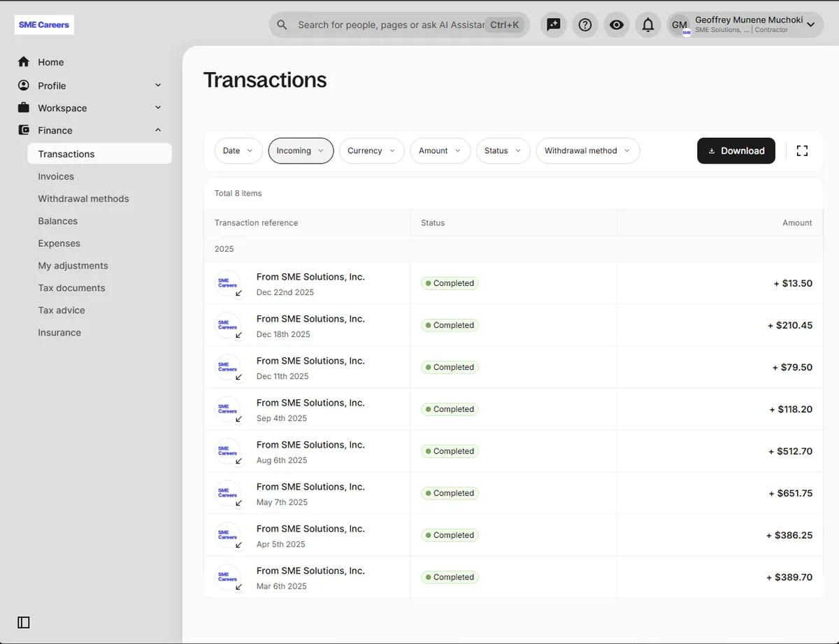This screenshot has height=644, width=839.
Task: Click SME Careers icon for Sep 4th transaction
Action: click(228, 409)
